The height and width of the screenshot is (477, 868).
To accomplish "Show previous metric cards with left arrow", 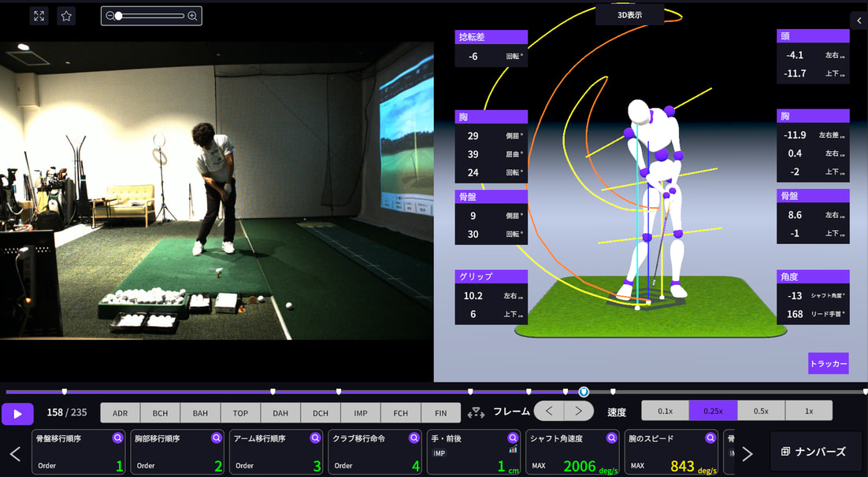I will click(15, 454).
